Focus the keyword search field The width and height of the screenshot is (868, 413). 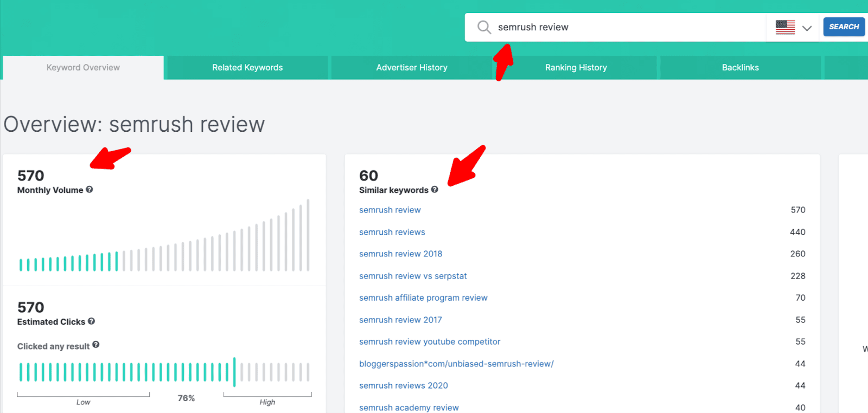pos(615,27)
